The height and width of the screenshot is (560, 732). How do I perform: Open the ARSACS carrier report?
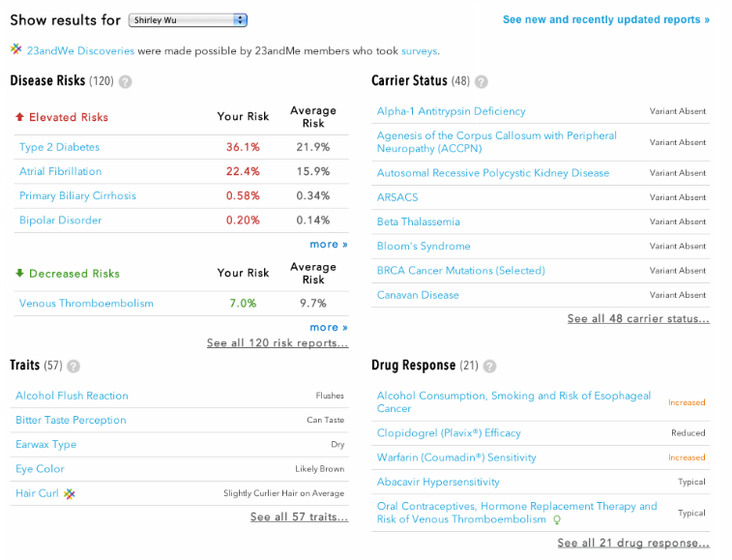point(397,197)
